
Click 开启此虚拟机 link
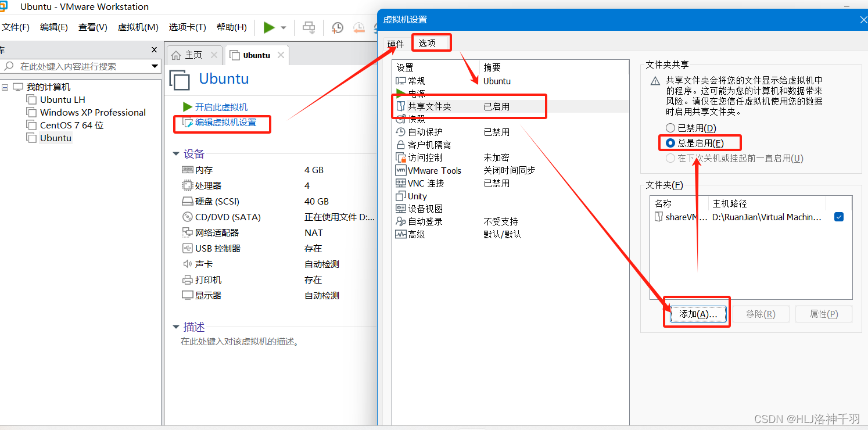[x=221, y=107]
